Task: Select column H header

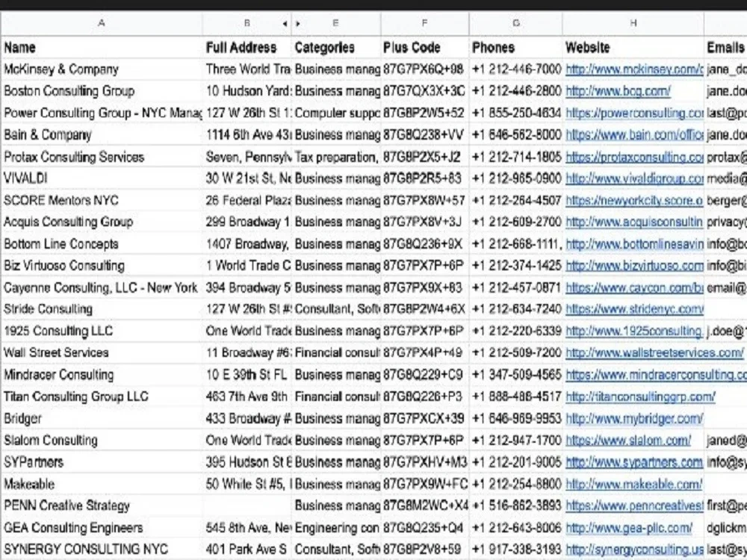Action: (633, 23)
